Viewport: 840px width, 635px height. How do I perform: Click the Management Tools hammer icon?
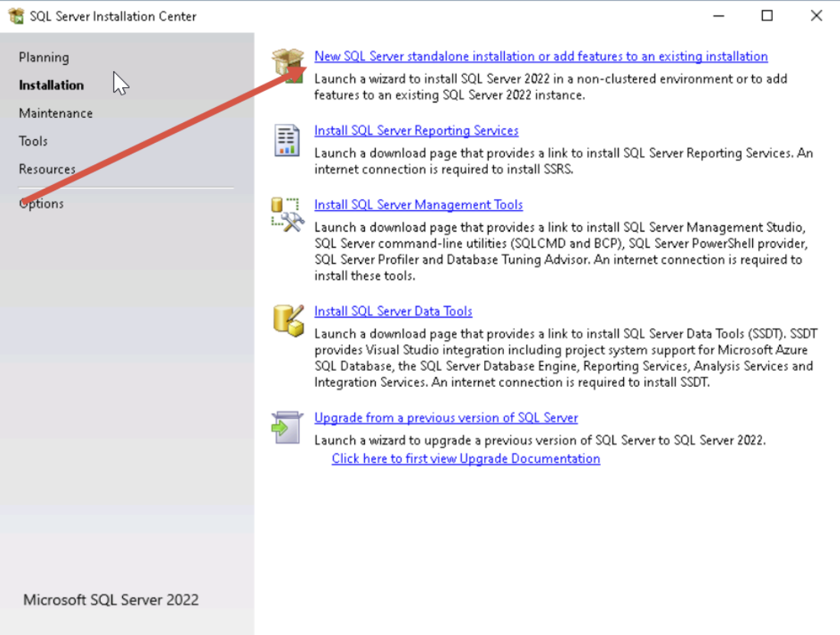pos(288,215)
